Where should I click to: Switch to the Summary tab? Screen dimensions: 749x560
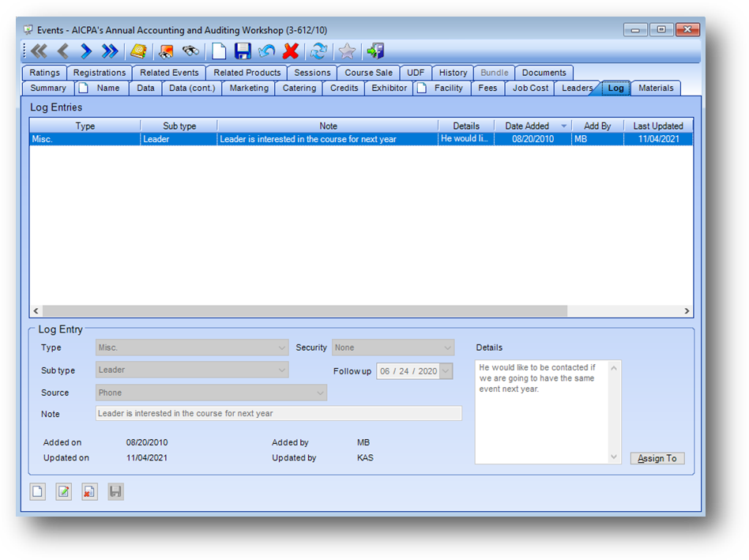coord(48,88)
